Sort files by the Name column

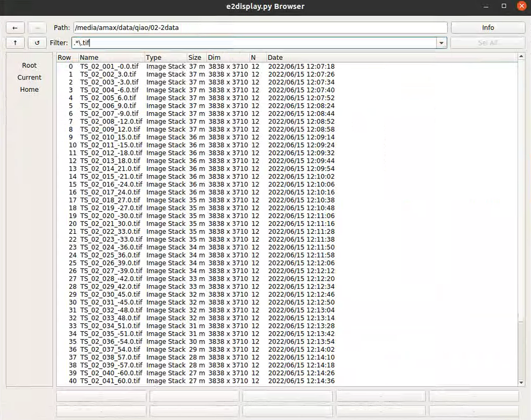(88, 57)
